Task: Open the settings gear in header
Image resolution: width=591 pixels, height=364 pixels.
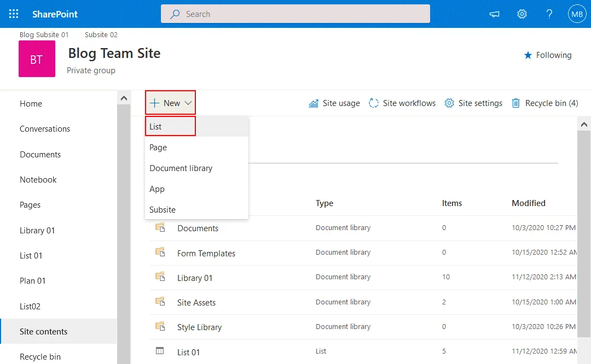Action: (522, 14)
